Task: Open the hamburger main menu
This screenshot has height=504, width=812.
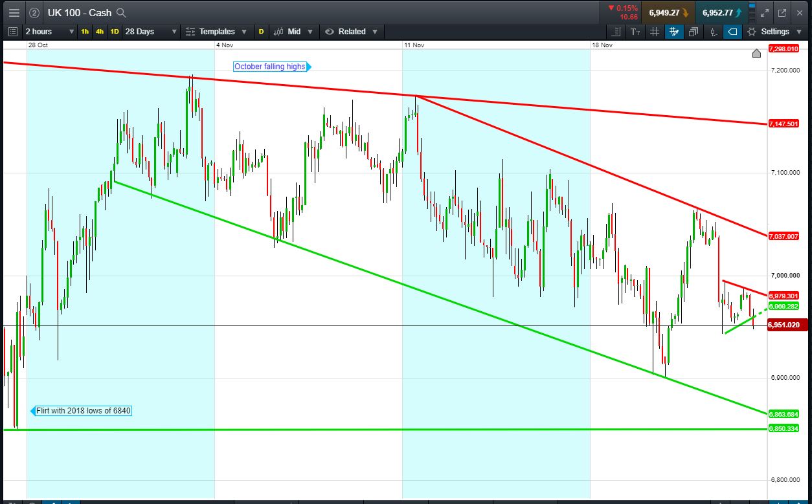Action: pos(14,12)
